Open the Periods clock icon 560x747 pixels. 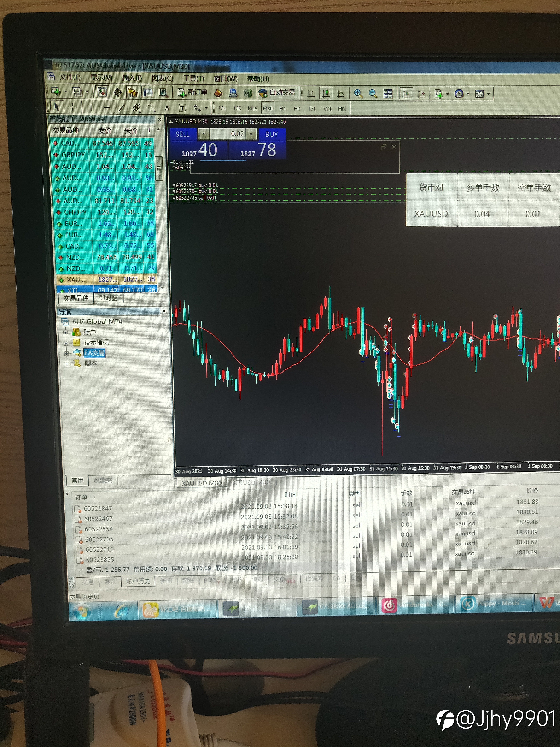(459, 94)
